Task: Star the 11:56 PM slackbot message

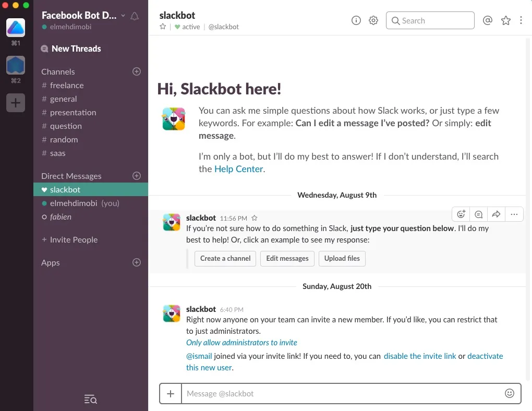Action: pos(255,218)
